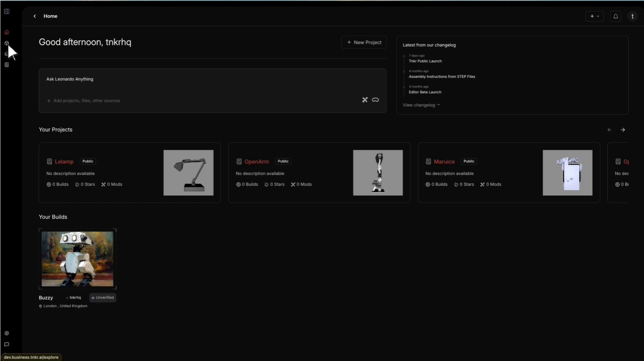Click the shuffle icon in Ask Leonardo box
Image resolution: width=644 pixels, height=361 pixels.
(365, 100)
